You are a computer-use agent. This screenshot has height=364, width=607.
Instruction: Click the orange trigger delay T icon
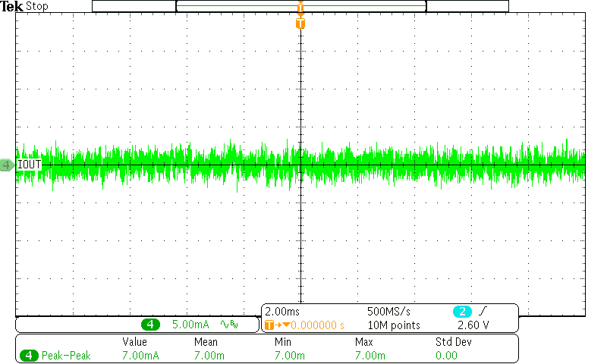[269, 325]
